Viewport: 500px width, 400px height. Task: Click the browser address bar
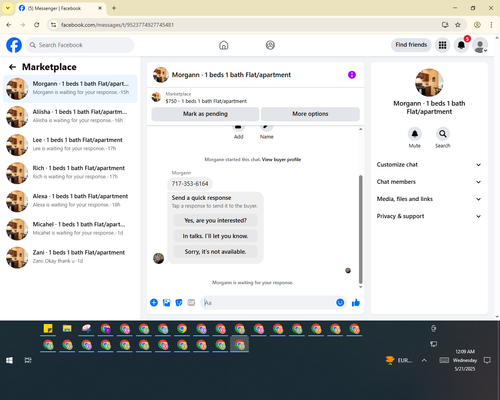tap(247, 25)
